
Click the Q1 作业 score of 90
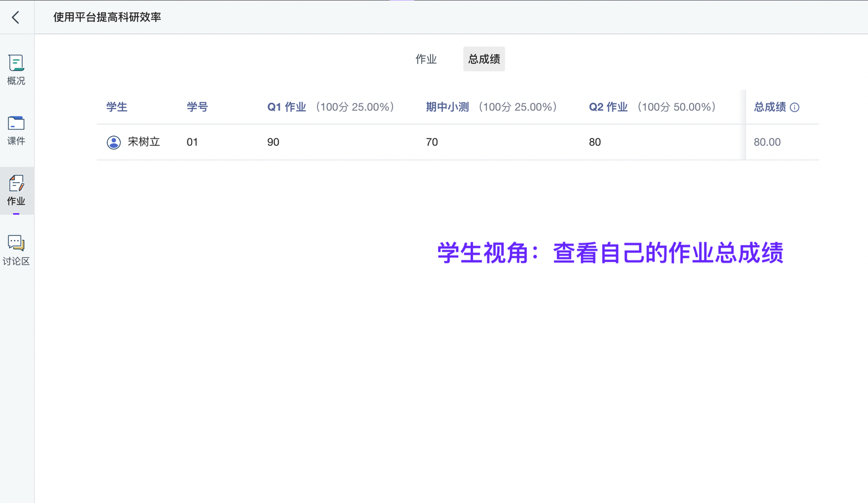(272, 142)
